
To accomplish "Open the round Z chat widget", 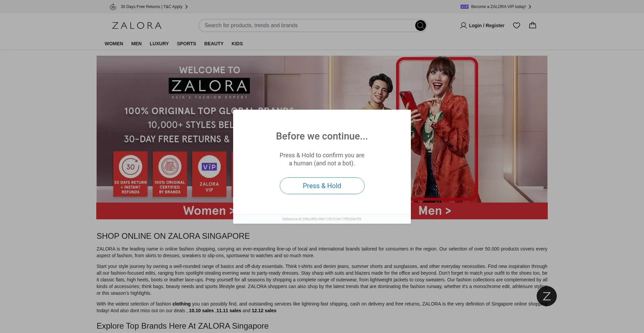I will click(x=547, y=296).
